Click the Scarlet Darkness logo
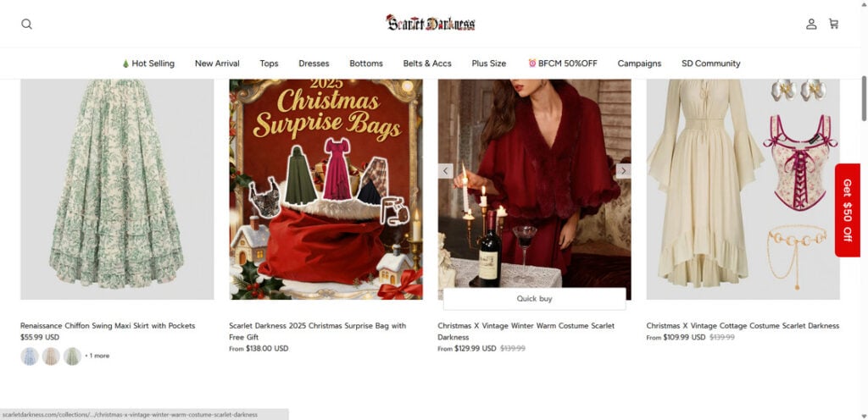 [431, 23]
